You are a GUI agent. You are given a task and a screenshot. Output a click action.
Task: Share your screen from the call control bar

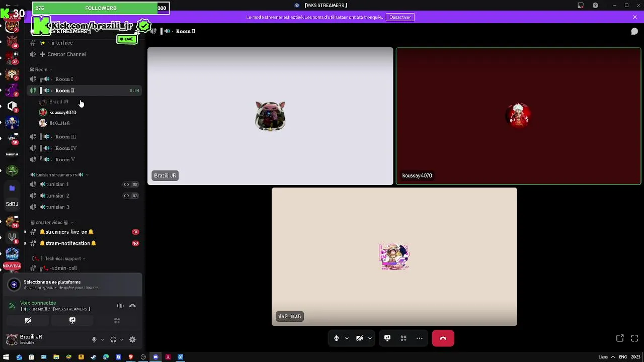[387, 338]
